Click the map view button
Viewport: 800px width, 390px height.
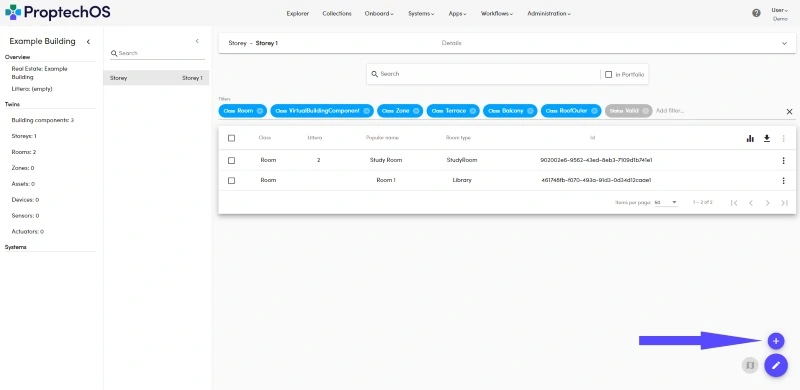click(749, 365)
